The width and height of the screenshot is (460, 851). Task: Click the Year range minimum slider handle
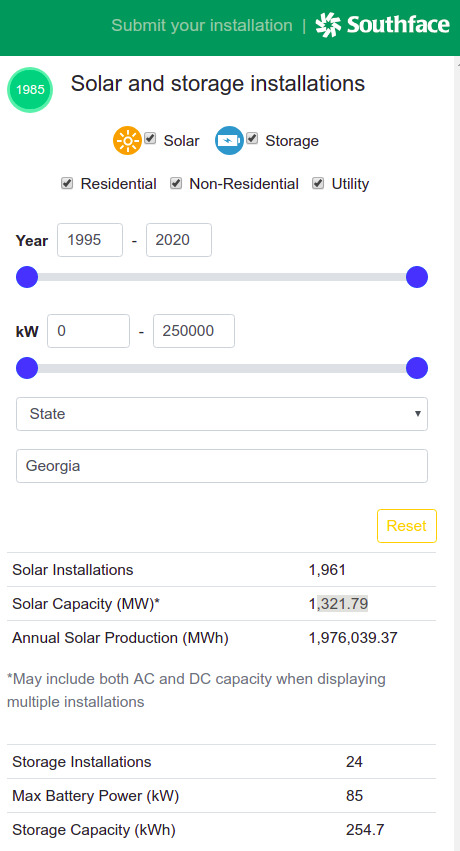(27, 277)
